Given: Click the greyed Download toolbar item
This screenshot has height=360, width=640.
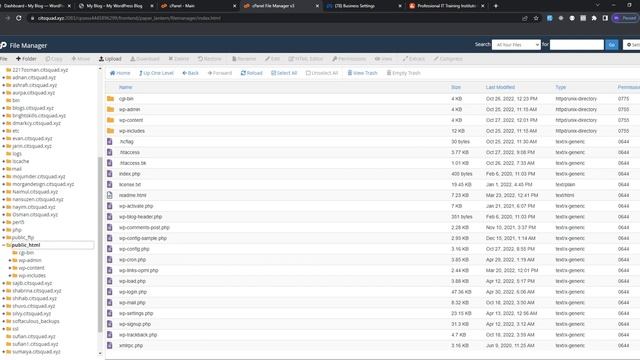Looking at the screenshot, I should [145, 59].
